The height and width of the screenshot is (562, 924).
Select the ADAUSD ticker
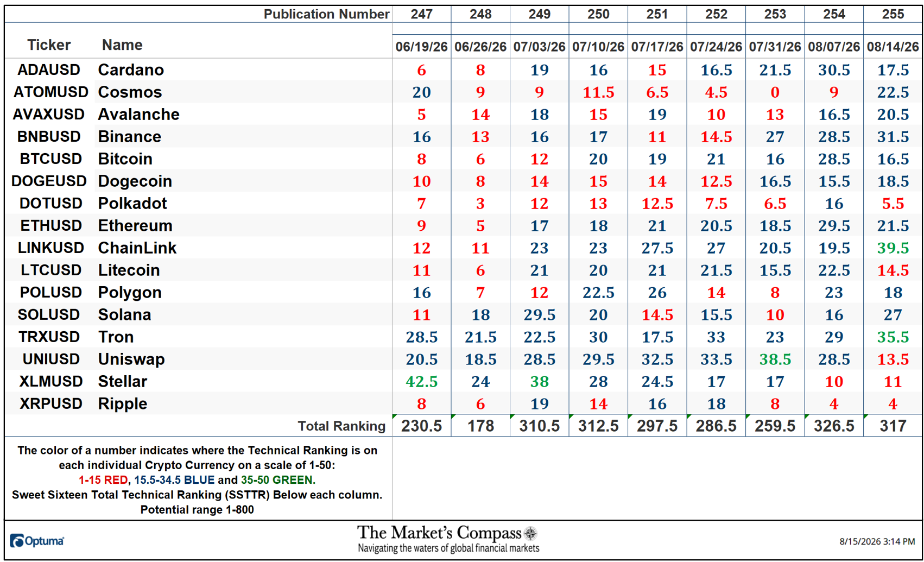[49, 70]
